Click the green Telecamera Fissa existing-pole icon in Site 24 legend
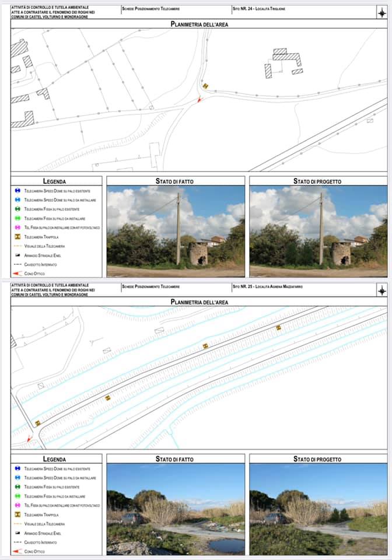Image resolution: width=392 pixels, height=560 pixels. point(17,209)
